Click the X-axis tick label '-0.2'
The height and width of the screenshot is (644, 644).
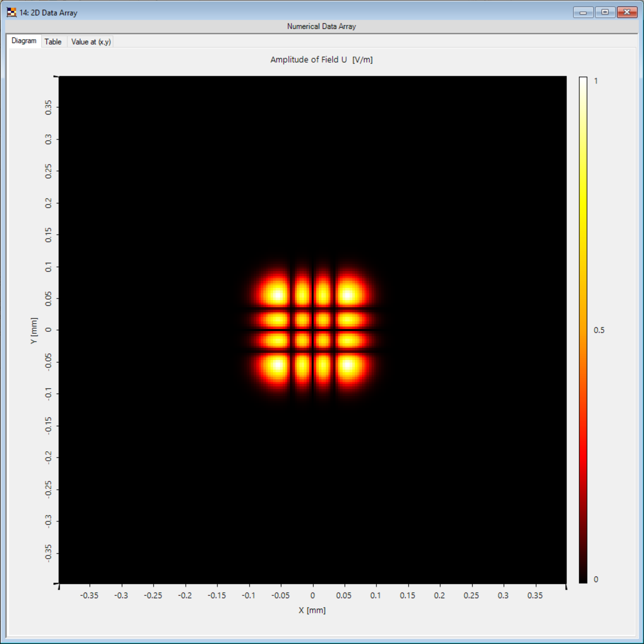coord(185,595)
